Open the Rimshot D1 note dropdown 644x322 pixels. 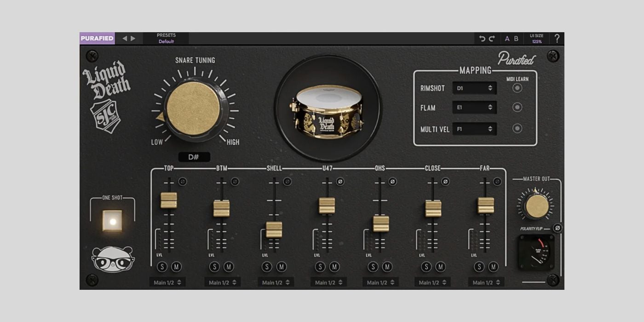(x=474, y=88)
